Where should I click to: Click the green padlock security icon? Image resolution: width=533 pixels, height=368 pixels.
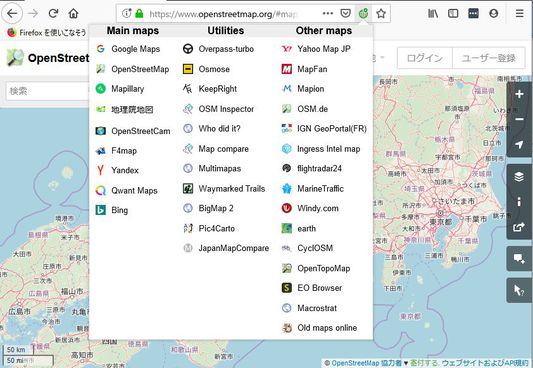(x=139, y=14)
